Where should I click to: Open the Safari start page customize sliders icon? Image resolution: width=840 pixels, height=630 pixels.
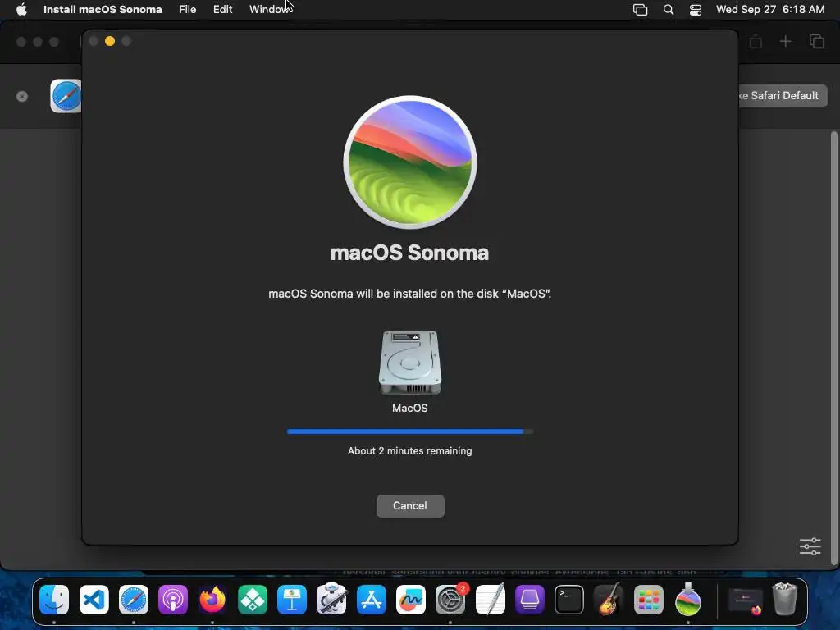click(810, 546)
